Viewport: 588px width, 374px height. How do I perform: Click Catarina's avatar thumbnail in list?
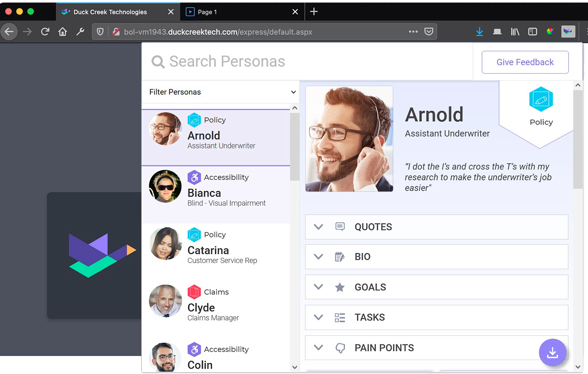[x=165, y=243]
